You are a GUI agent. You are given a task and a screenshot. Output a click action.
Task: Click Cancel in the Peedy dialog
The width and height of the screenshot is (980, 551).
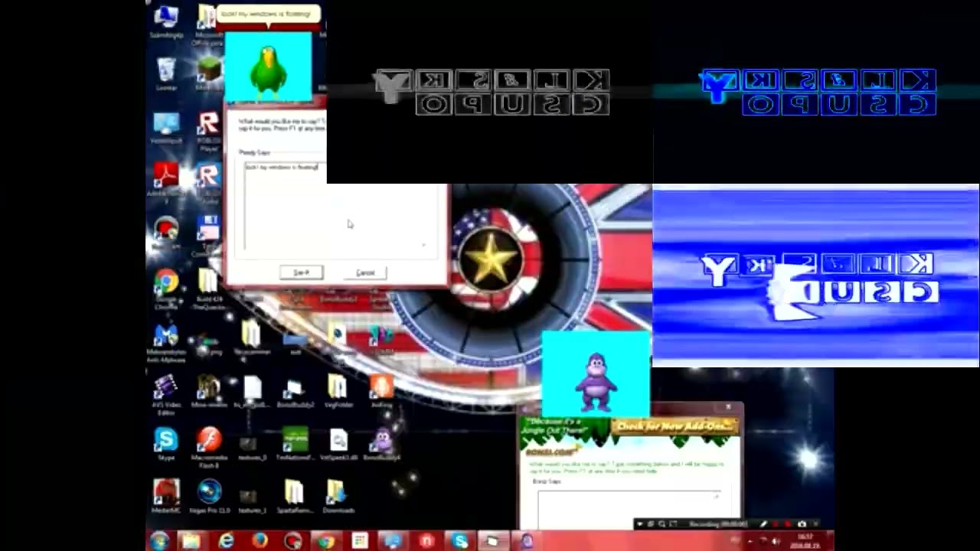[x=365, y=272]
